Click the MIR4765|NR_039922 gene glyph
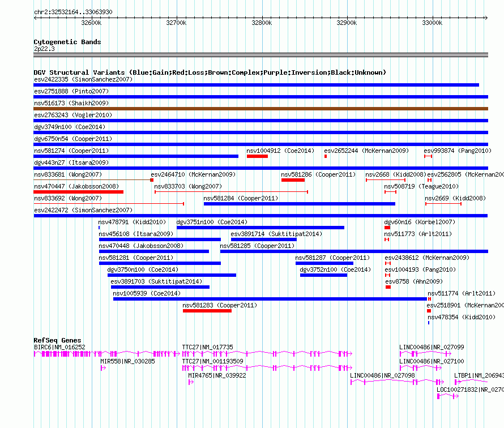This screenshot has width=504, height=428. (x=191, y=382)
